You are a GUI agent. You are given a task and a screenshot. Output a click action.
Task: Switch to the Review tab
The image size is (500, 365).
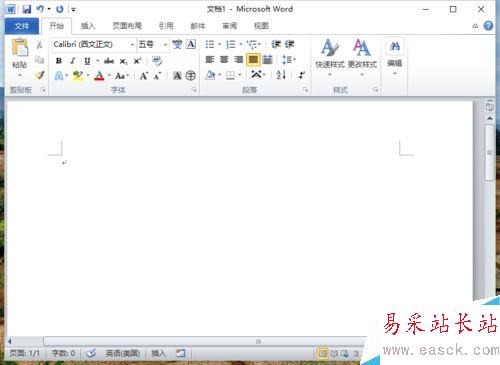pos(230,26)
